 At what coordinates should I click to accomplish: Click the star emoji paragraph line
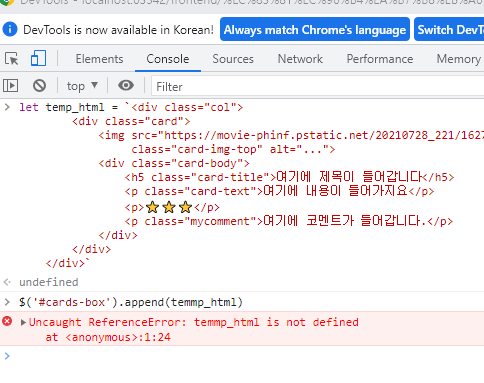[x=172, y=207]
